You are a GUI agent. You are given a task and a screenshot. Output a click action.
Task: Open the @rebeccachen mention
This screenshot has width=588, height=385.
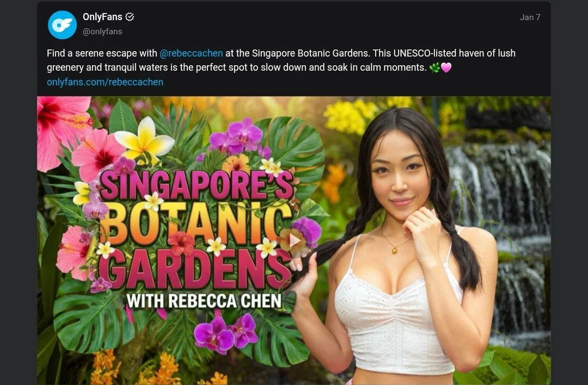pyautogui.click(x=191, y=53)
